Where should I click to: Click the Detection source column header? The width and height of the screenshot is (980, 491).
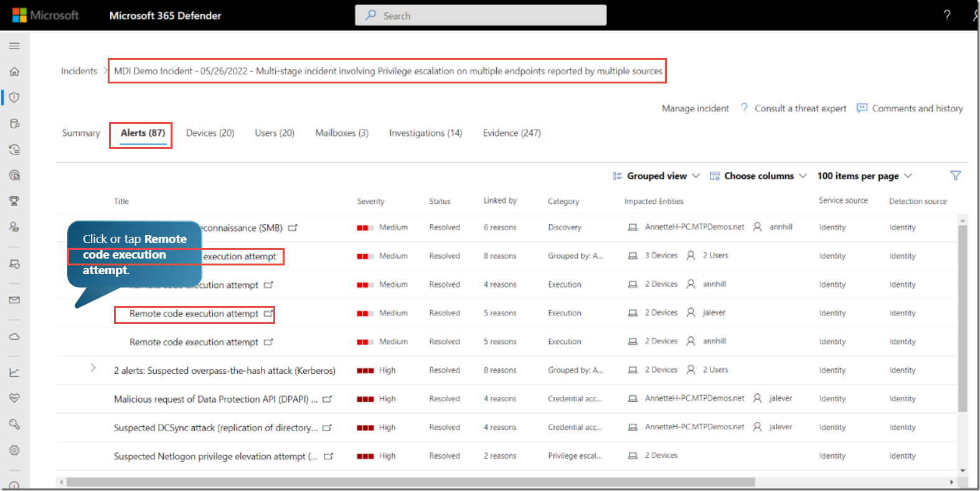pyautogui.click(x=918, y=201)
